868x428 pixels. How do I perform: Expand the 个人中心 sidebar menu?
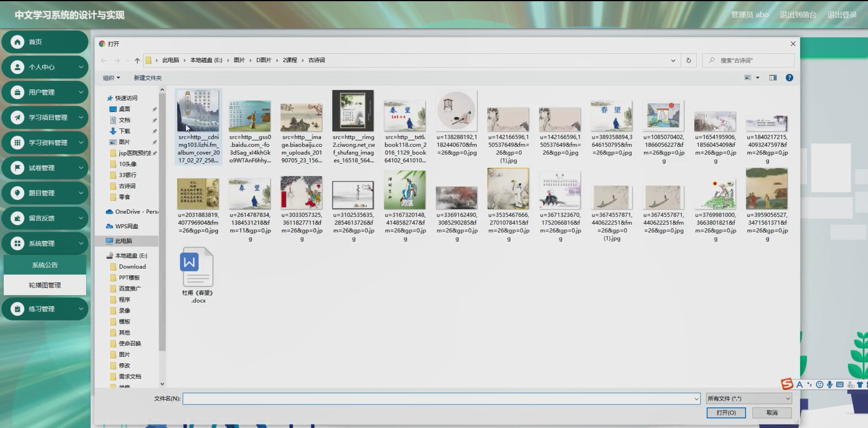click(x=45, y=67)
